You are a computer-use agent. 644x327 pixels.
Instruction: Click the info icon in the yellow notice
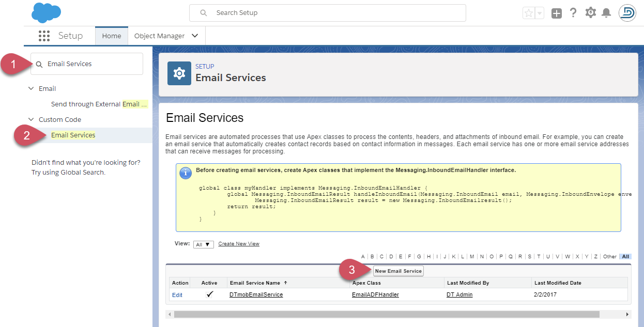tap(186, 173)
